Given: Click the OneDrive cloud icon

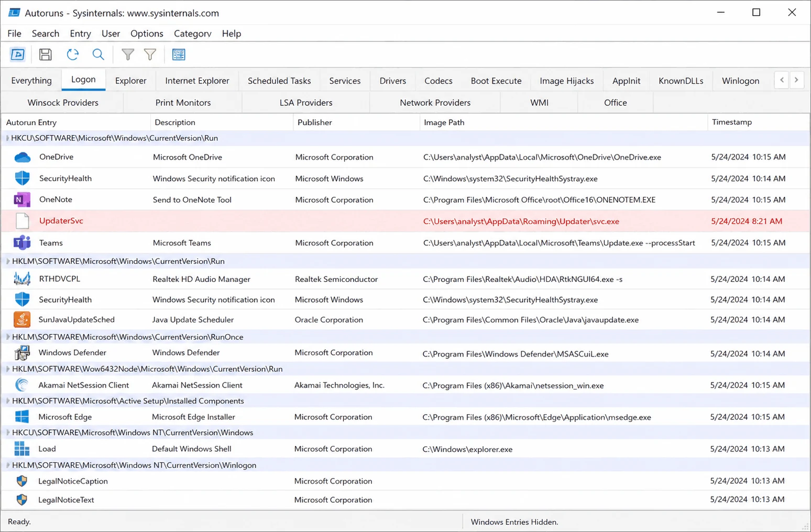Looking at the screenshot, I should [x=22, y=157].
